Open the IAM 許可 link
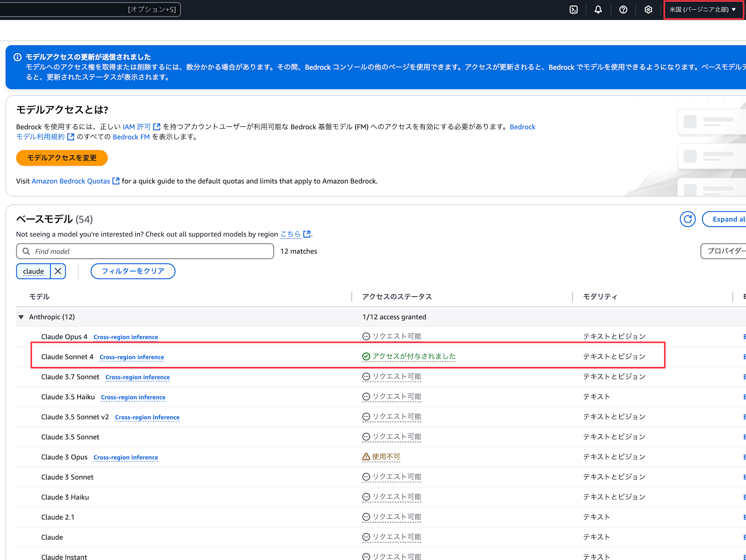746x560 pixels. click(137, 127)
